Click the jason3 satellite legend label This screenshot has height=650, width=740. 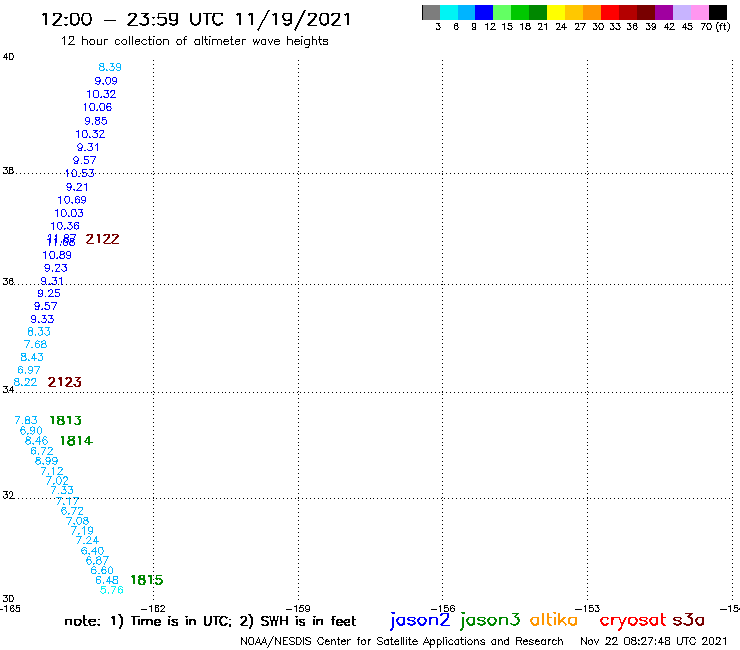pyautogui.click(x=490, y=620)
